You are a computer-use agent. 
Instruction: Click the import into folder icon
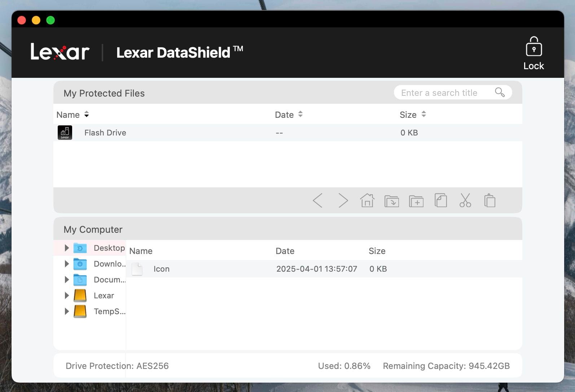pyautogui.click(x=392, y=201)
